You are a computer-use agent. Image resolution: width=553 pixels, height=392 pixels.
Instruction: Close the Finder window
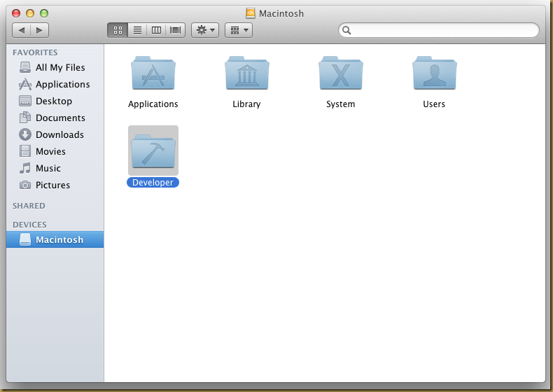(16, 13)
